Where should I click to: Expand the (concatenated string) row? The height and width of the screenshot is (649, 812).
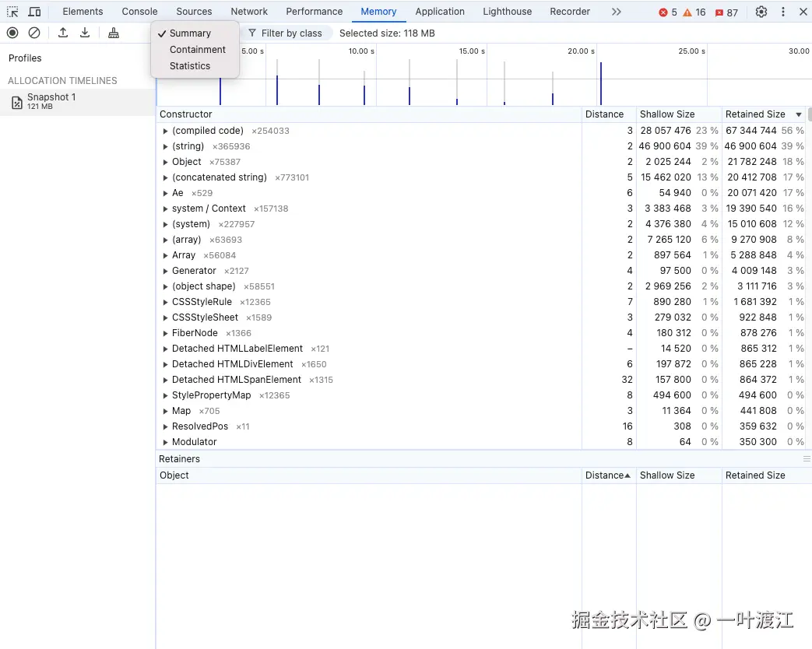(x=165, y=177)
